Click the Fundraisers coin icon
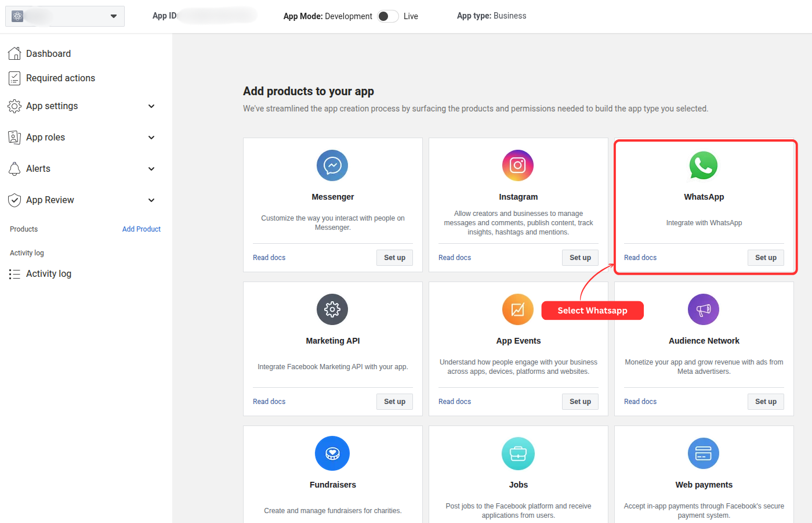812x523 pixels. [332, 453]
